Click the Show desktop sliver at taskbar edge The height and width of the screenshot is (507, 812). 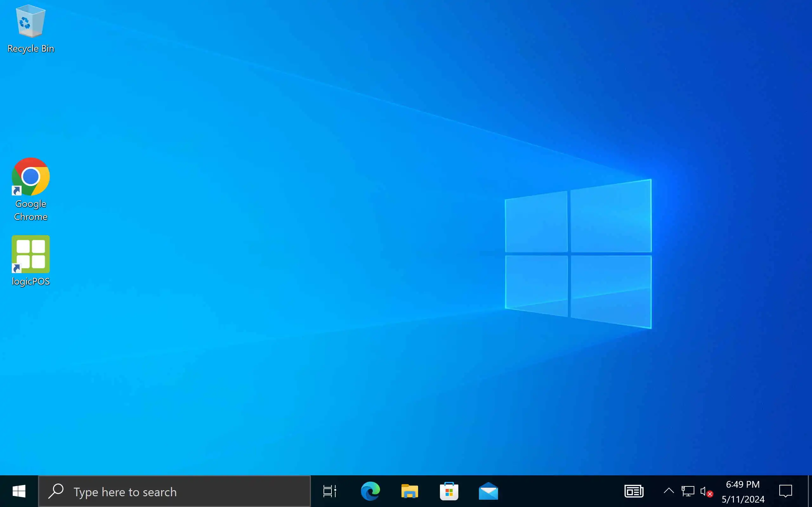coord(810,491)
